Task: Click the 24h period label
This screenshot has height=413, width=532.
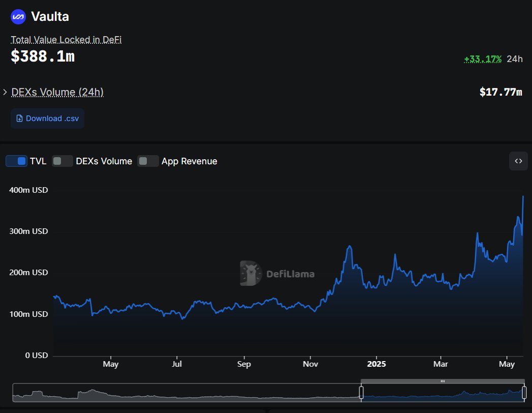Action: click(x=514, y=59)
